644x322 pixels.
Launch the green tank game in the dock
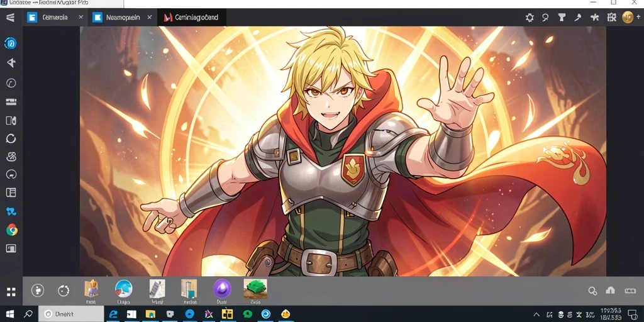[x=255, y=288]
